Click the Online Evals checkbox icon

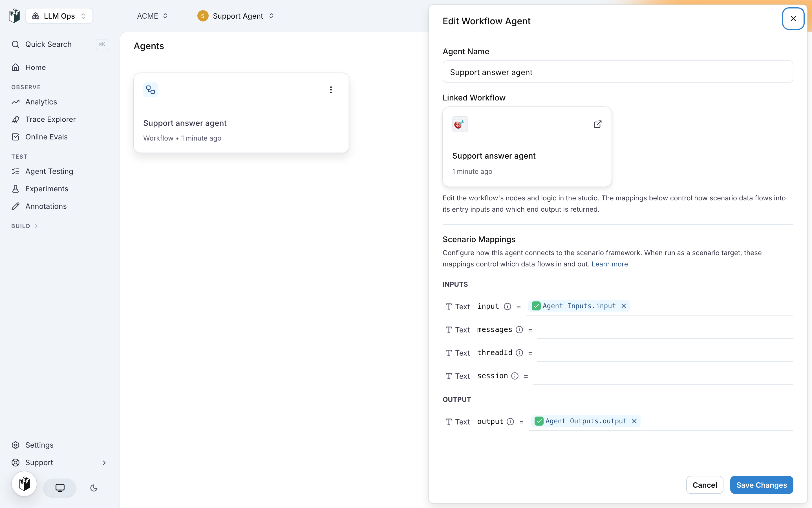pyautogui.click(x=16, y=137)
